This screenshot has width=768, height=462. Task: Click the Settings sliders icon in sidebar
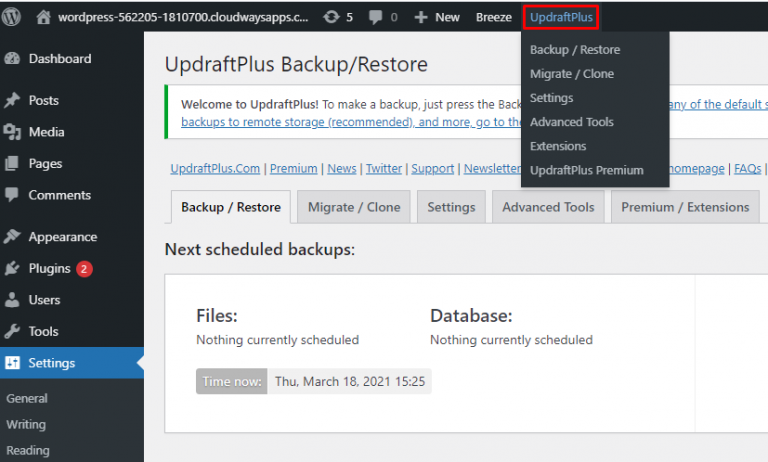pos(12,363)
